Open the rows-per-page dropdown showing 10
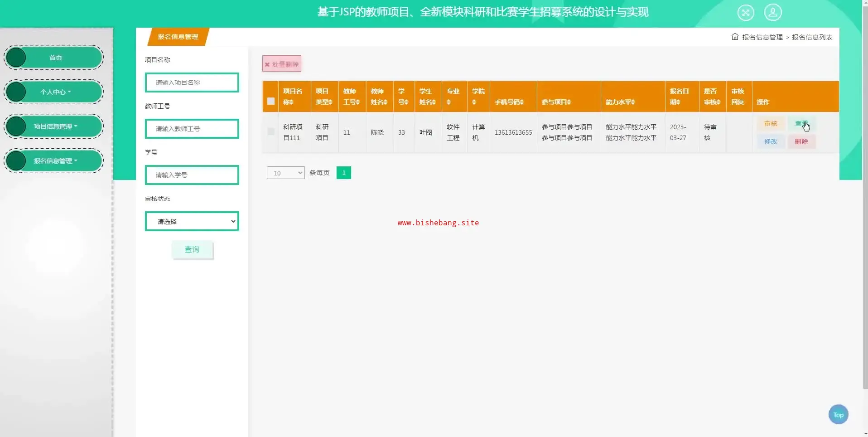 click(285, 173)
